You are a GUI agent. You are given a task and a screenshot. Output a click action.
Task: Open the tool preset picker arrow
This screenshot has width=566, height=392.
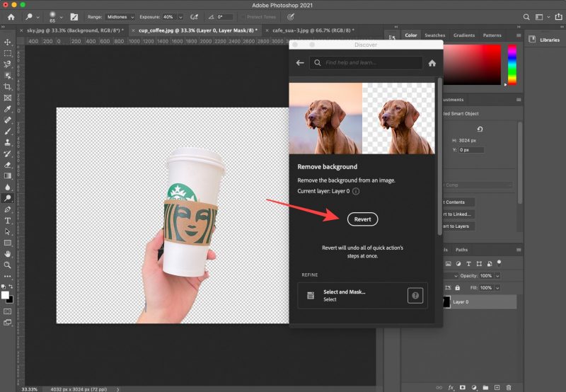click(37, 17)
